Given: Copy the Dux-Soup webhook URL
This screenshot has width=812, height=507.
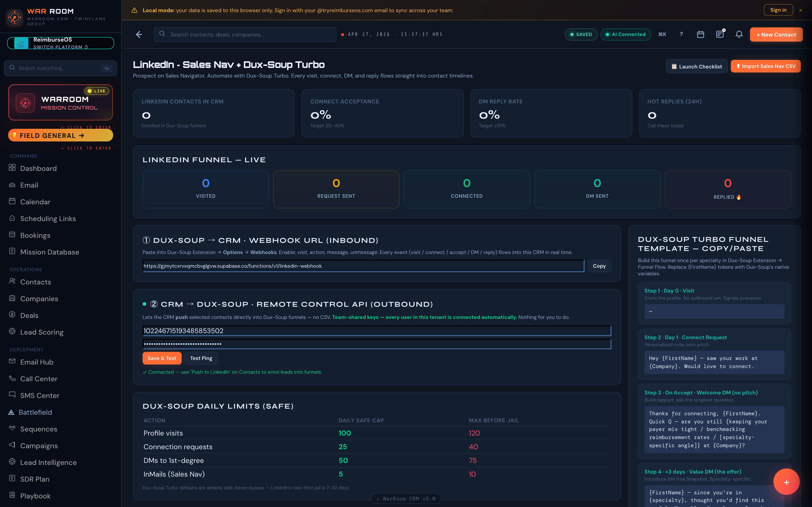Looking at the screenshot, I should [x=599, y=266].
